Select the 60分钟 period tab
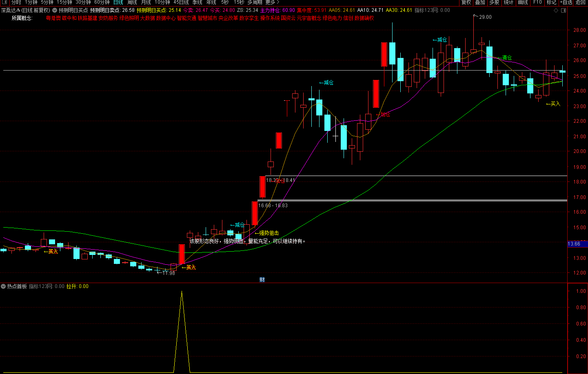 [102, 2]
